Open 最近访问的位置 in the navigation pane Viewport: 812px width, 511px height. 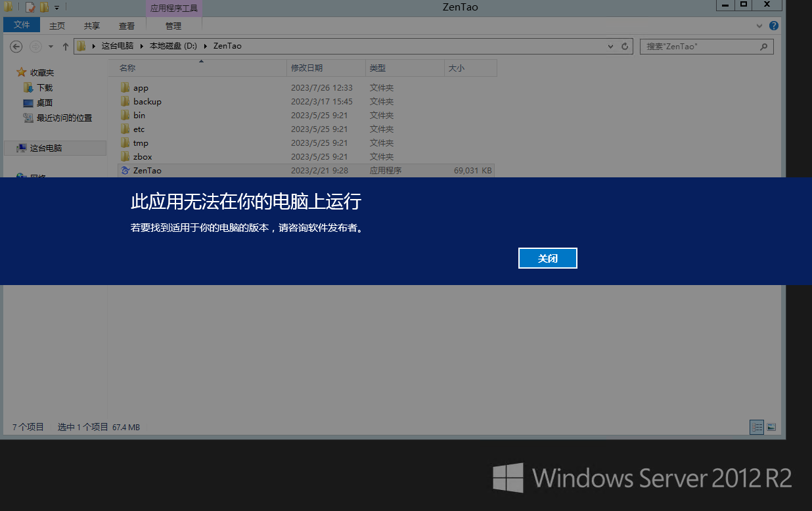click(x=64, y=118)
